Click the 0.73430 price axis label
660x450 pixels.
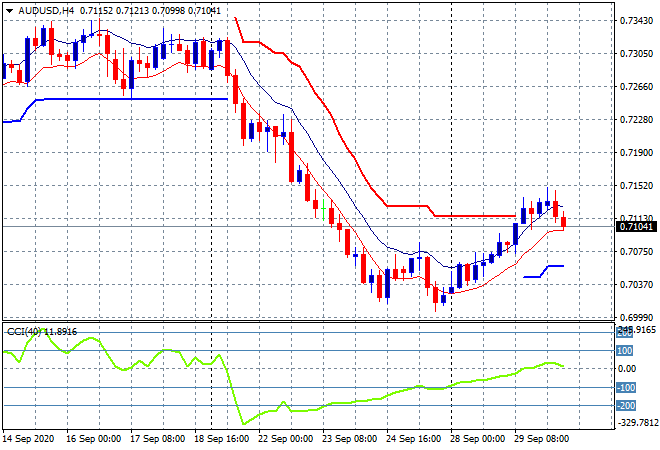pyautogui.click(x=633, y=20)
